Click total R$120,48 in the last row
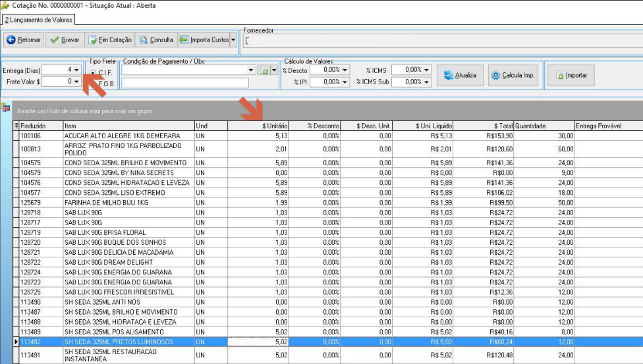 click(499, 355)
